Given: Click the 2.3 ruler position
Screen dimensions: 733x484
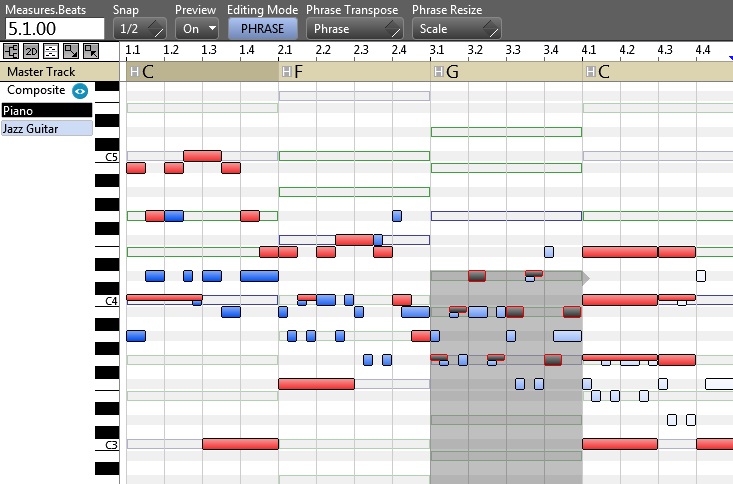Looking at the screenshot, I should pos(361,50).
